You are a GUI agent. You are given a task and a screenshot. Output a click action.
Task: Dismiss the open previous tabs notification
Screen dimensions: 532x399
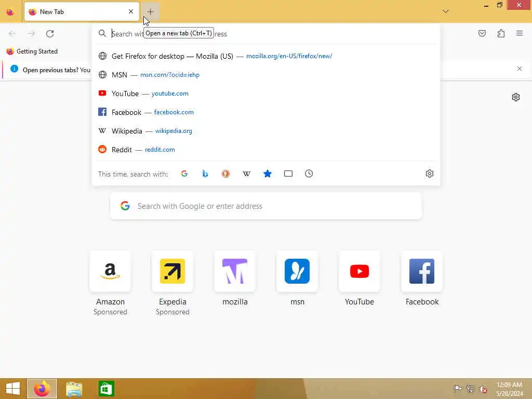click(520, 69)
